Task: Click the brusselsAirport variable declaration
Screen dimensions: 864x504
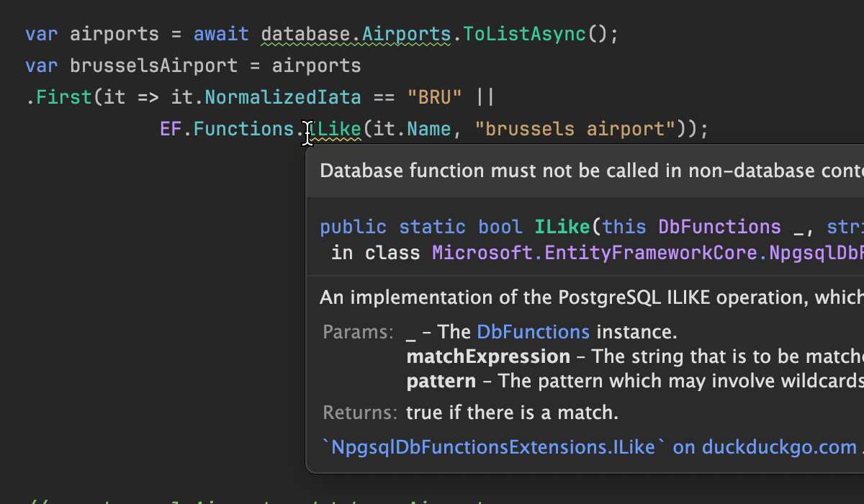Action: (x=153, y=66)
